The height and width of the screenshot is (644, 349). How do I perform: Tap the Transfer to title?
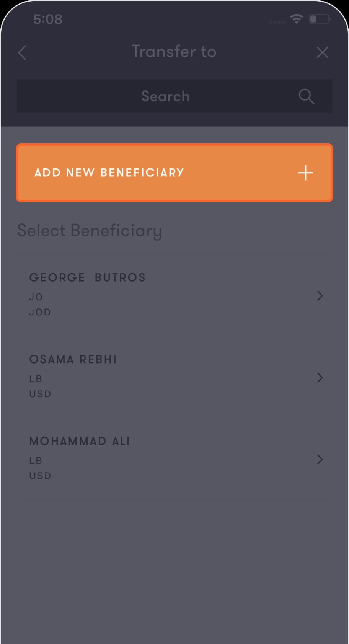pyautogui.click(x=174, y=51)
